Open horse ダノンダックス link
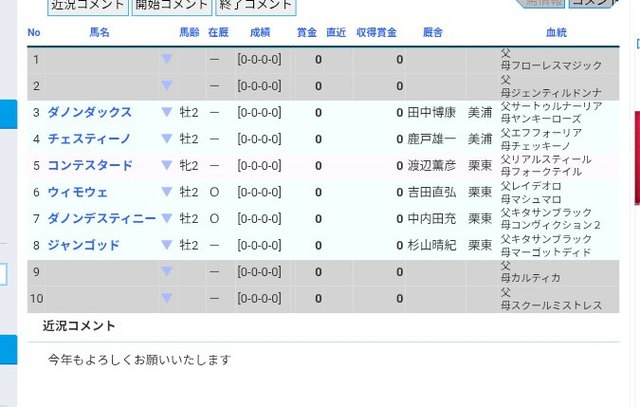 point(89,112)
